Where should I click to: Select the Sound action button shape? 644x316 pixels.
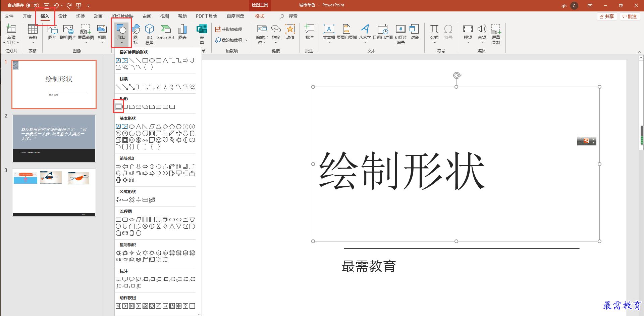tap(179, 306)
